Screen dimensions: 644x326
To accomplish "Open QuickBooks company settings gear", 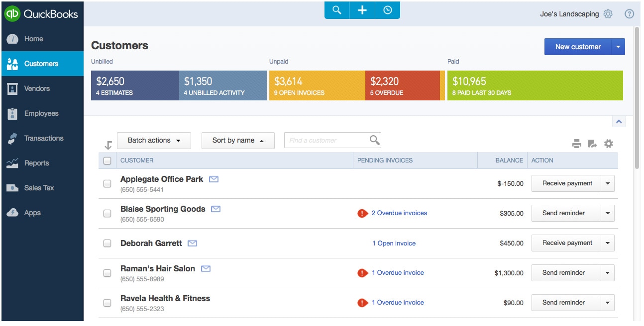I will tap(608, 14).
